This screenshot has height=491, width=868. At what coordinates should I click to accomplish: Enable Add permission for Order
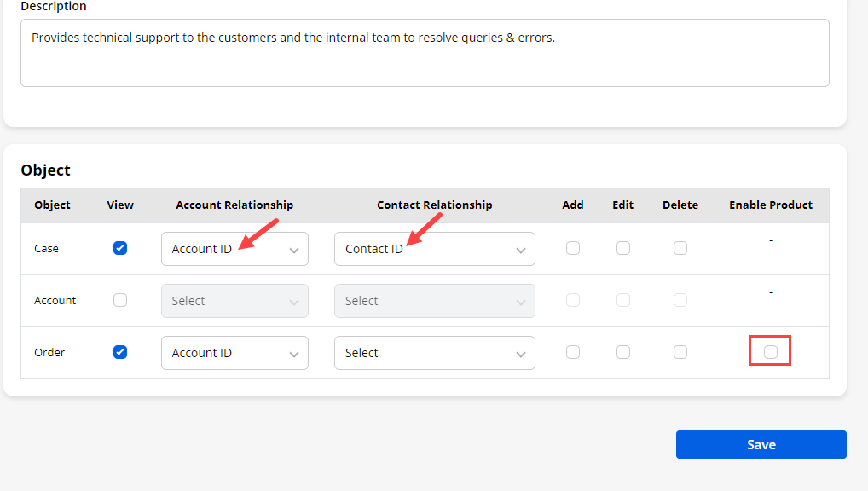pyautogui.click(x=573, y=352)
